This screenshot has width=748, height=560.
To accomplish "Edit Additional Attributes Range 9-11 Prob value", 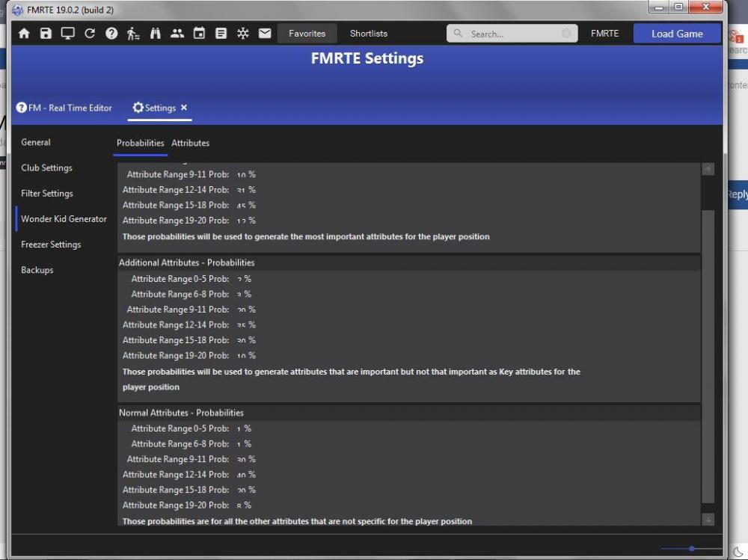I will point(242,310).
